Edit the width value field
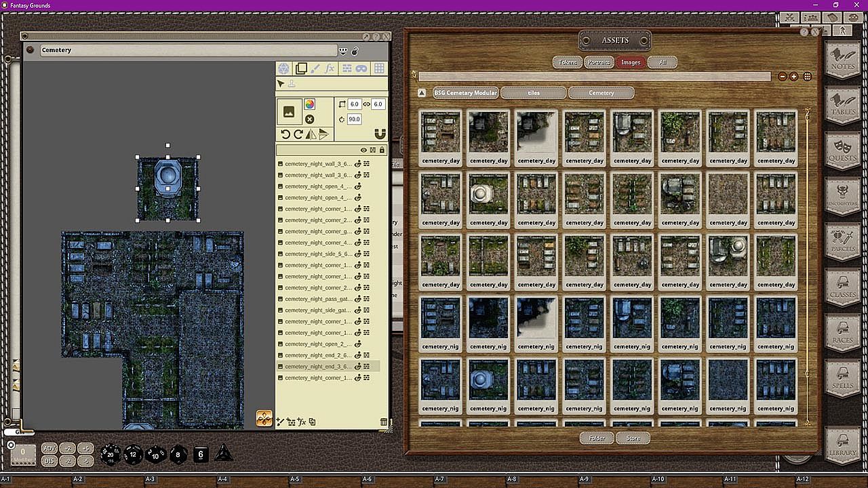868x488 pixels. (354, 104)
